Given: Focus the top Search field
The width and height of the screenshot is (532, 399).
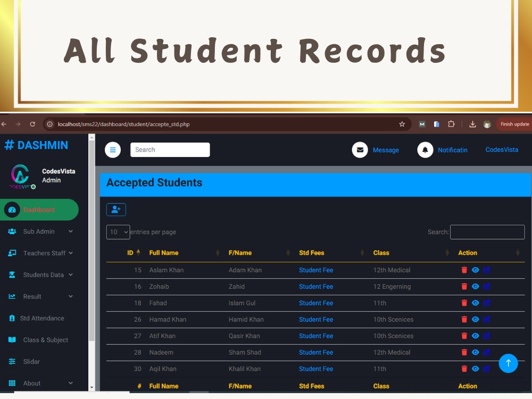Looking at the screenshot, I should click(170, 149).
